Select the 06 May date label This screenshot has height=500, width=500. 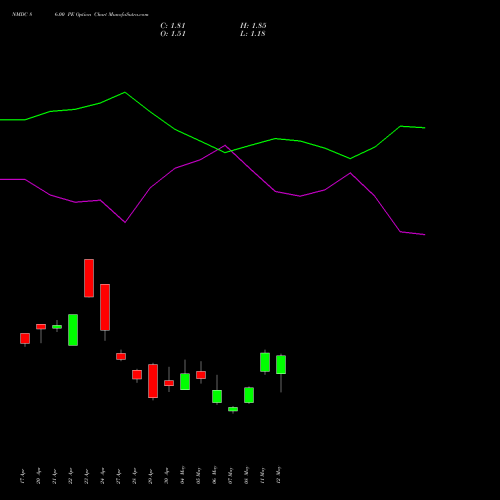coord(215,475)
